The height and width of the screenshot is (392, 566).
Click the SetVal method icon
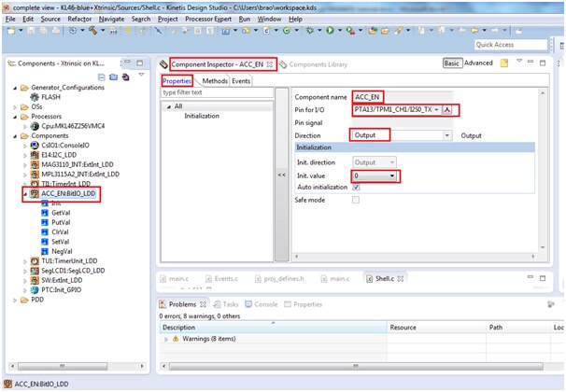pyautogui.click(x=45, y=242)
